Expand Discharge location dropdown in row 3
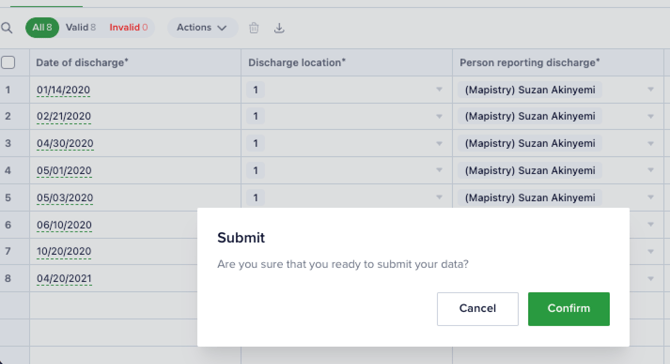Image resolution: width=670 pixels, height=364 pixels. pos(439,143)
